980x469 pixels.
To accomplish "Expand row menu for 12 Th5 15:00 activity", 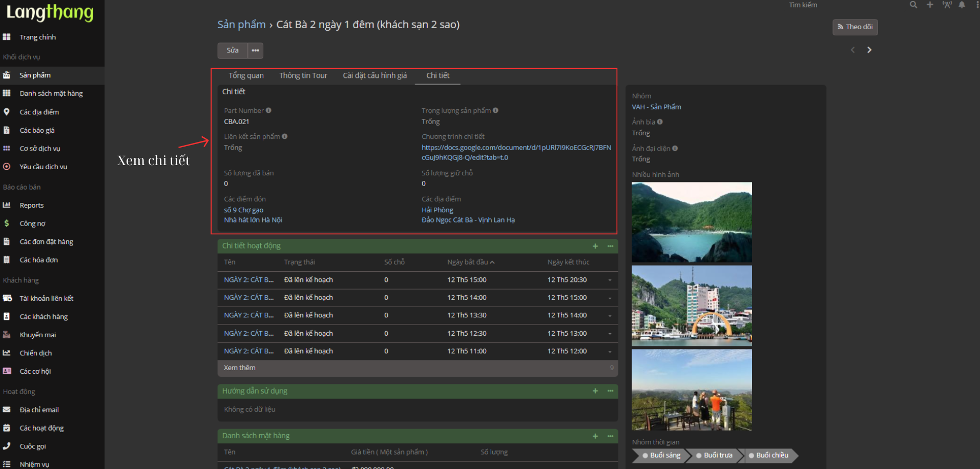I will pos(610,280).
